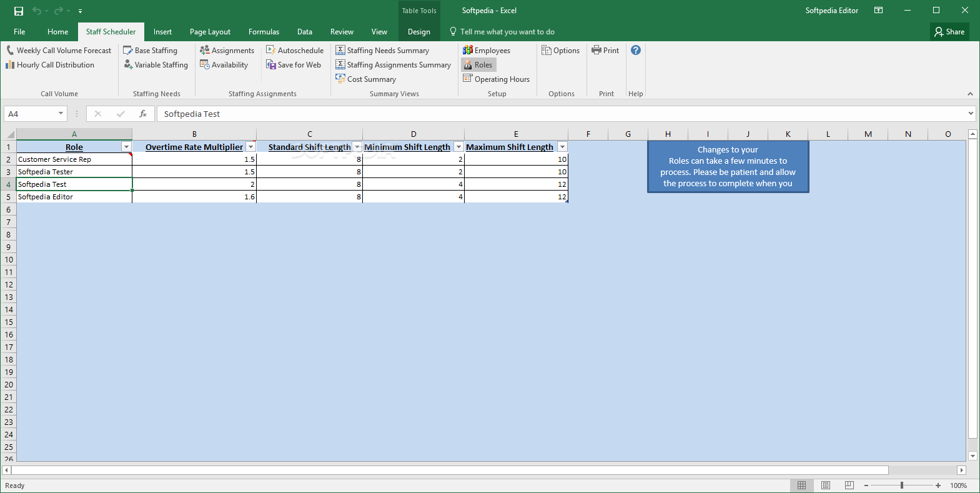Switch to the Home tab

[x=57, y=32]
